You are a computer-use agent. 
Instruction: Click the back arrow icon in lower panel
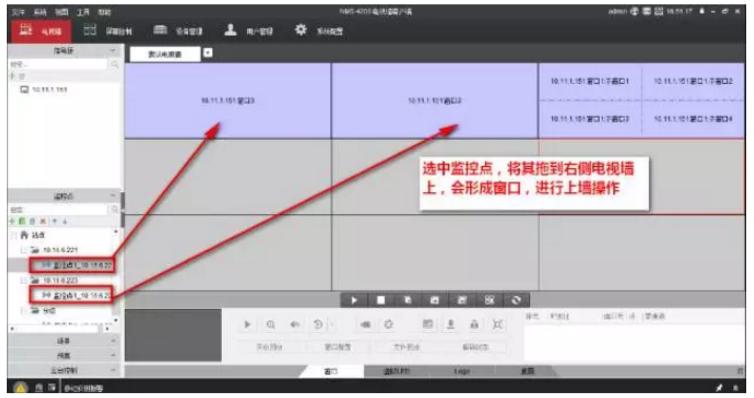coord(295,324)
